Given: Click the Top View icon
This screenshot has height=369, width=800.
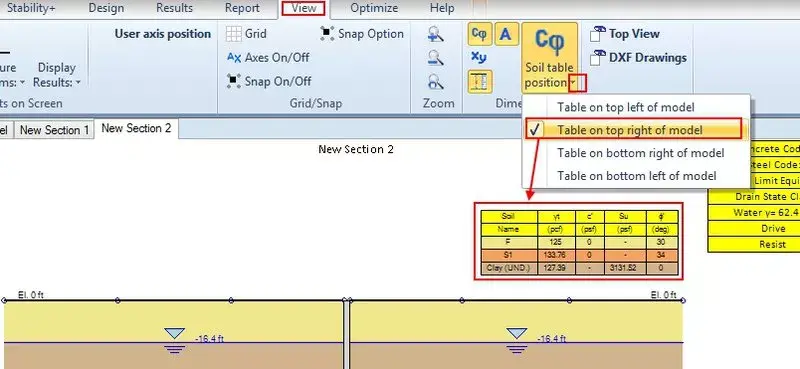Looking at the screenshot, I should point(598,34).
